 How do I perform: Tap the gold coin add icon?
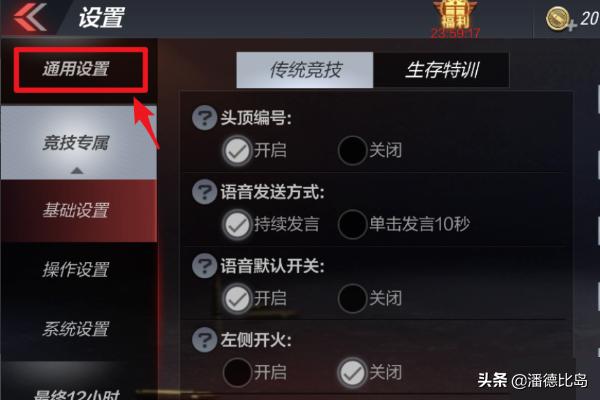pyautogui.click(x=560, y=19)
